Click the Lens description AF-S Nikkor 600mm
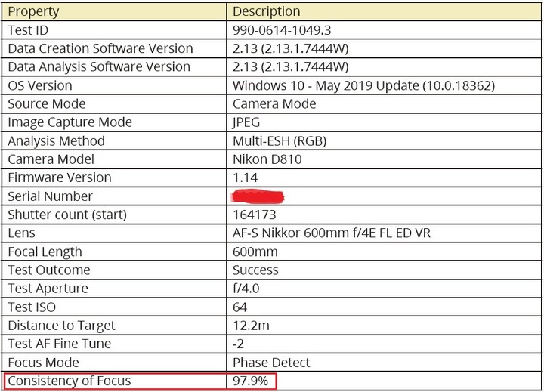The width and height of the screenshot is (544, 392). click(332, 233)
